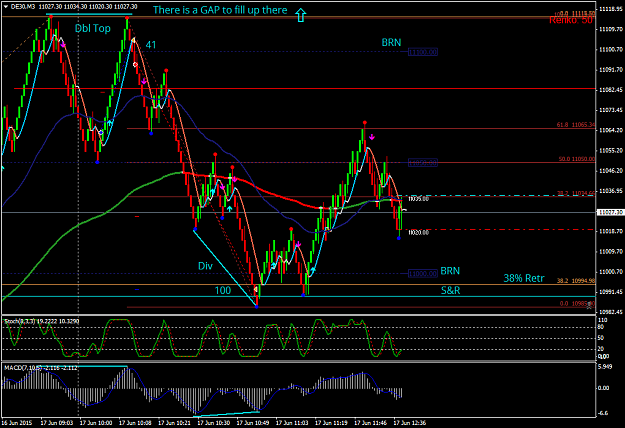Viewport: 625px width, 428px height.
Task: Select the red 'Renko: 50' label
Action: 571,20
